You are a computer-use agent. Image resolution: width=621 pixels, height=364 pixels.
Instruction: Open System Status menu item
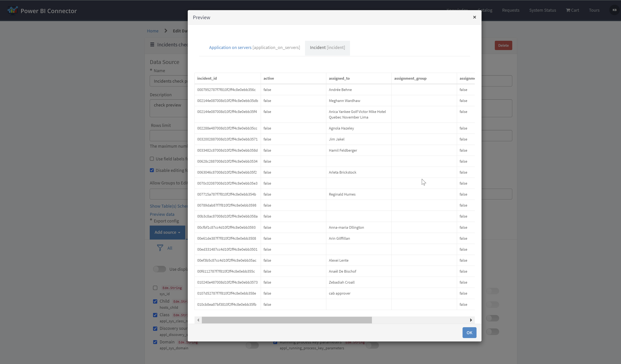coord(542,10)
